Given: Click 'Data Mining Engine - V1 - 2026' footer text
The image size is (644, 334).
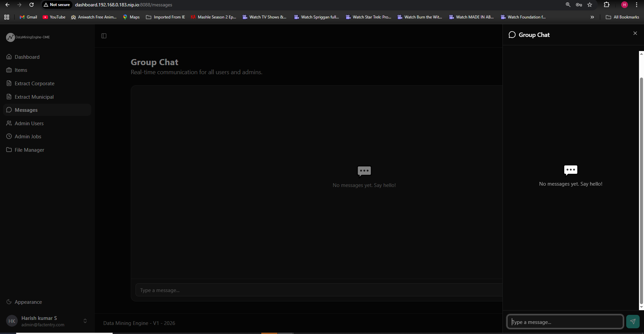Looking at the screenshot, I should (x=139, y=323).
